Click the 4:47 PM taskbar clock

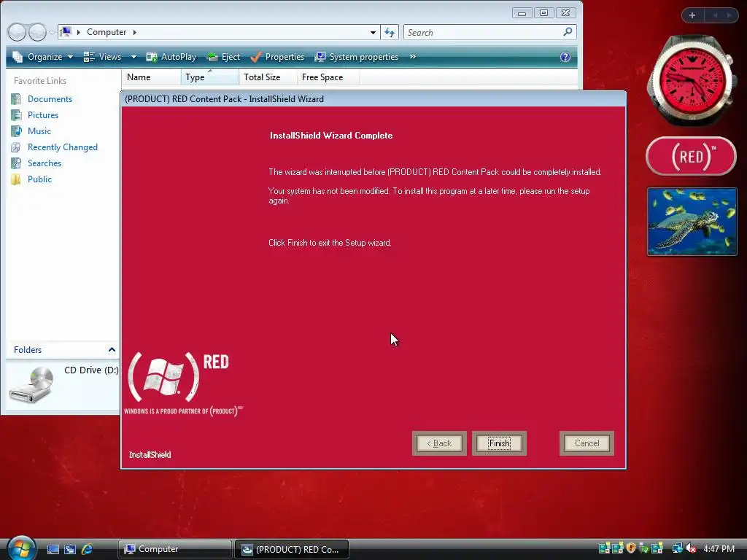pos(719,549)
